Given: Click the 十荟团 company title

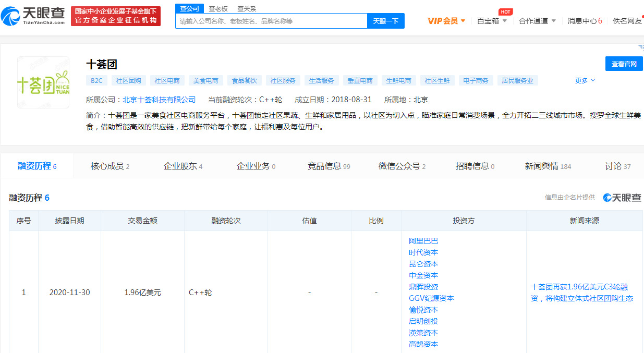Looking at the screenshot, I should click(102, 64).
